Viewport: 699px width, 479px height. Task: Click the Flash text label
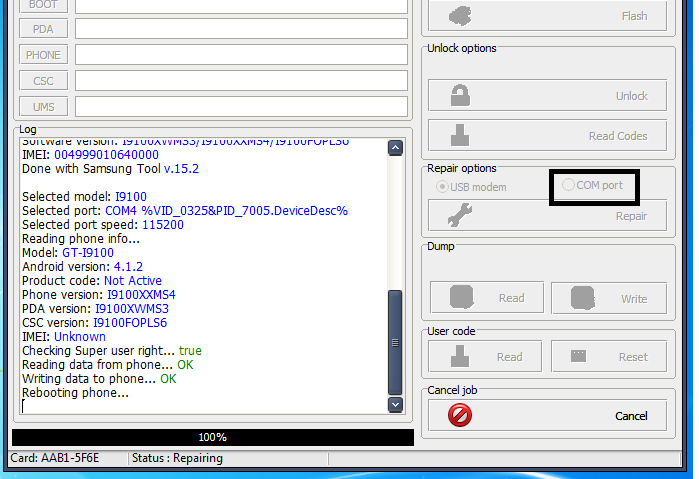tap(634, 17)
